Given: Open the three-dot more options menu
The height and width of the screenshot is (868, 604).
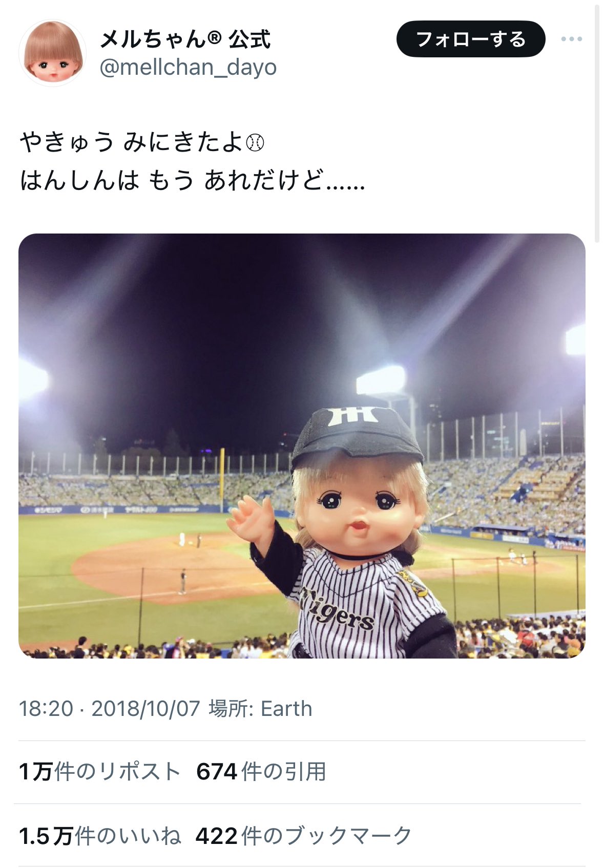Looking at the screenshot, I should 571,39.
